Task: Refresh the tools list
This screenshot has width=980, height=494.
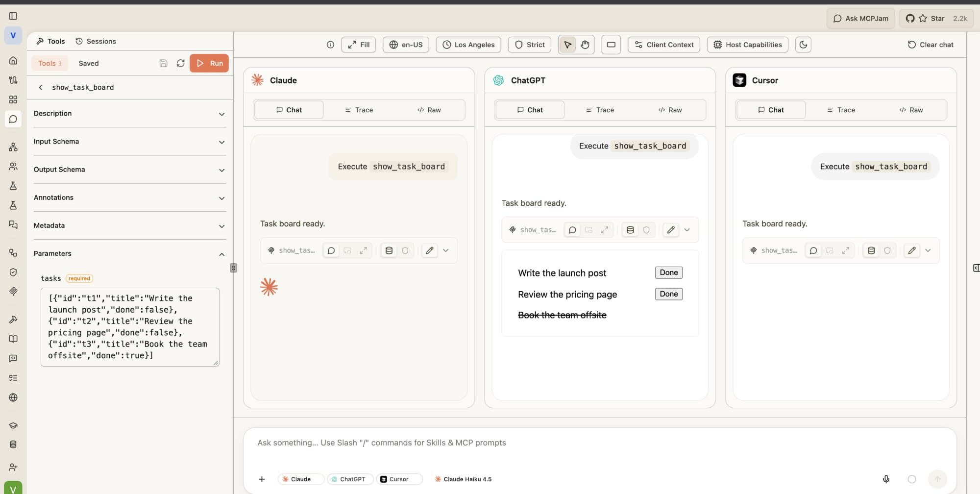Action: (180, 63)
